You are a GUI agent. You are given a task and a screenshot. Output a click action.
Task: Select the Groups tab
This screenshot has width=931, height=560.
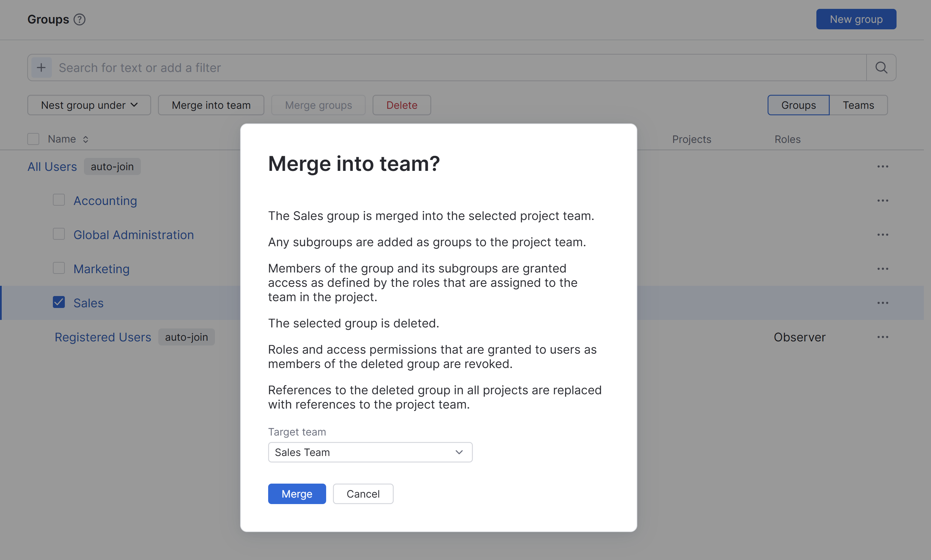(x=798, y=105)
